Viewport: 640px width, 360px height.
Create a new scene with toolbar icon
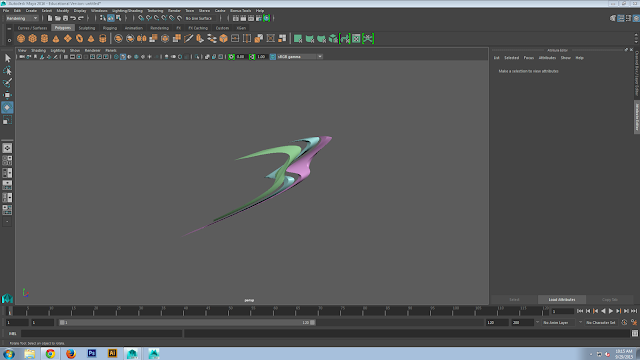50,18
